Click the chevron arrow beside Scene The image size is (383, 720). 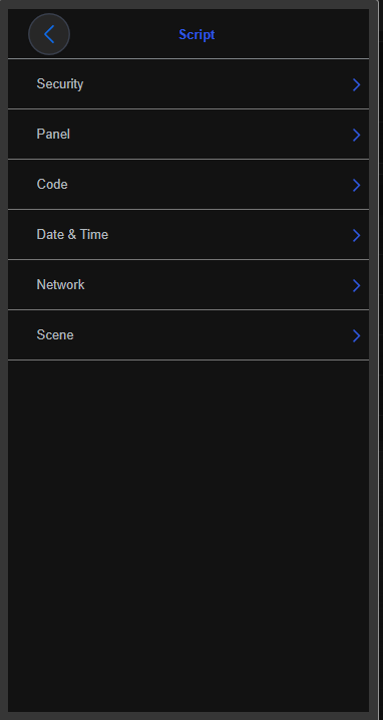pyautogui.click(x=356, y=336)
